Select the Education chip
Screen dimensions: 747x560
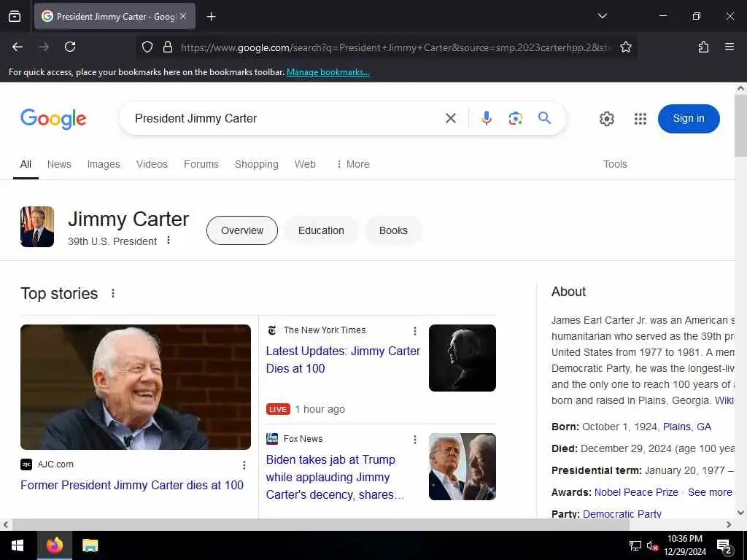tap(321, 230)
